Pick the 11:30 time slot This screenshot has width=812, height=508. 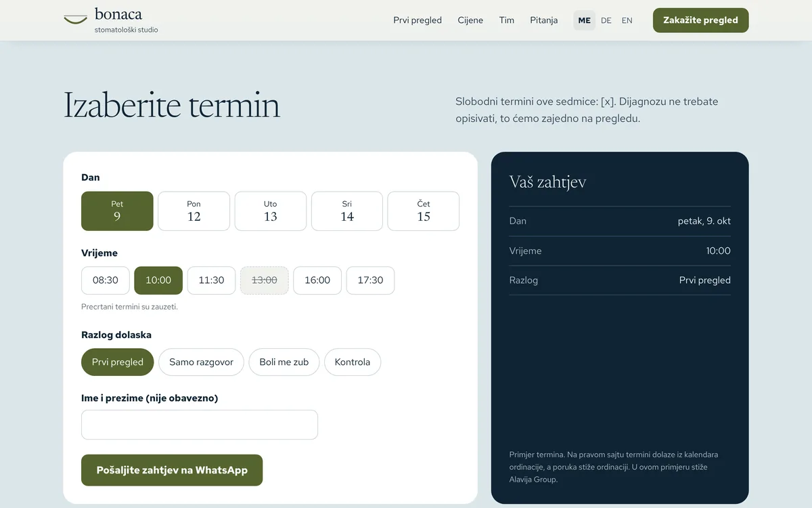click(211, 280)
